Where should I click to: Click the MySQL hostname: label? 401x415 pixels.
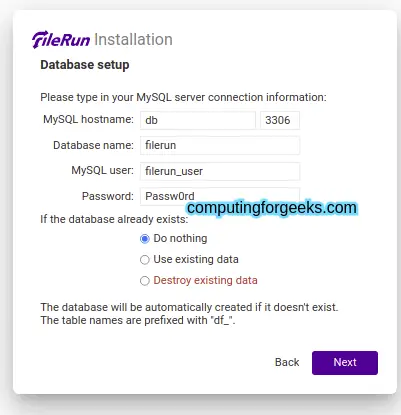tap(88, 119)
